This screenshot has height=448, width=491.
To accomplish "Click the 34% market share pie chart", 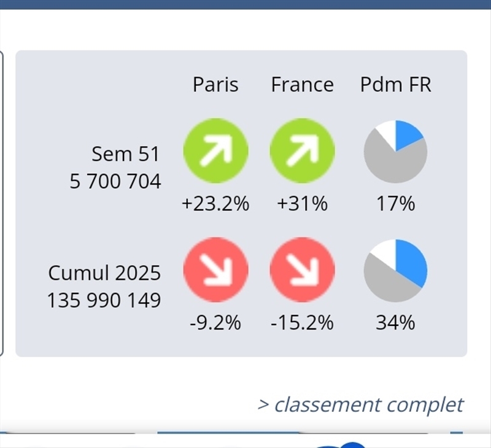I will 395,270.
